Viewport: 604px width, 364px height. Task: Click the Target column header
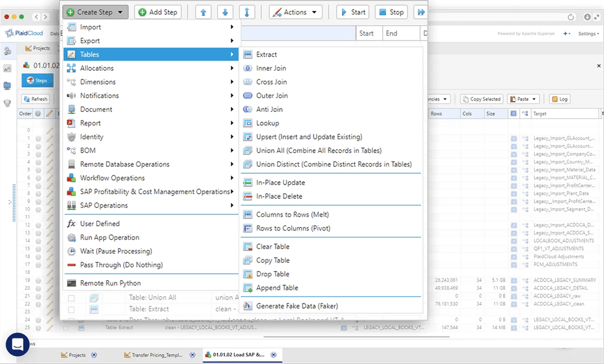[x=565, y=114]
